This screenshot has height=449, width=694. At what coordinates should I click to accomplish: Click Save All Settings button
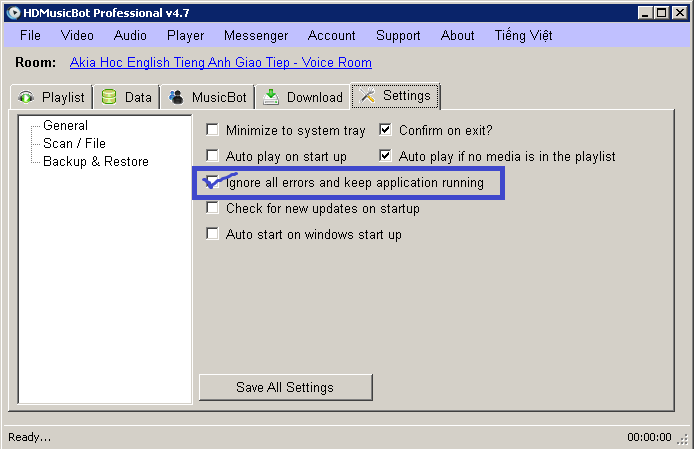coord(285,387)
